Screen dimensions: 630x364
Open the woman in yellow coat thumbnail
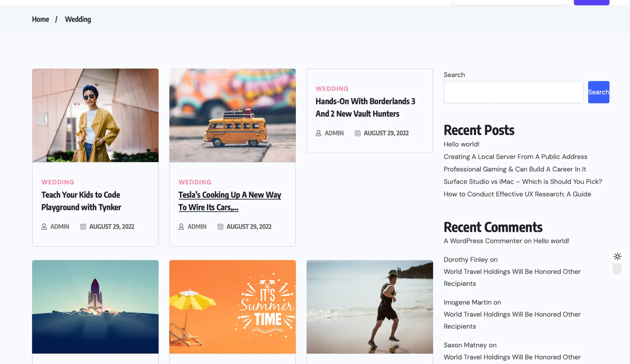pos(95,115)
